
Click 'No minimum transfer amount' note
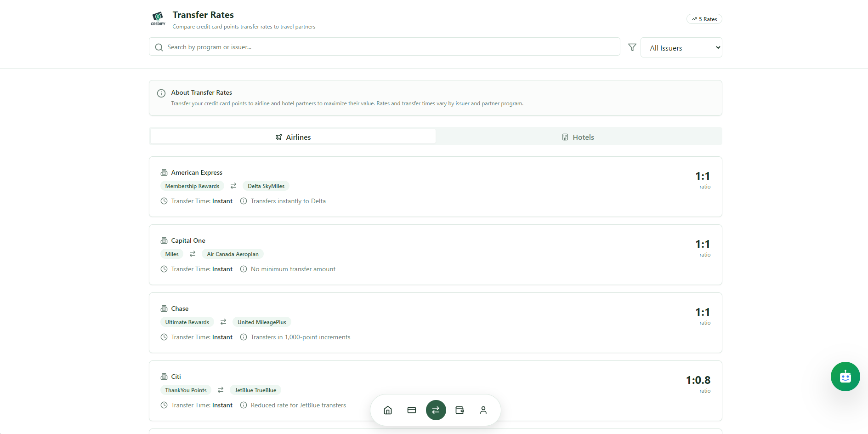pyautogui.click(x=293, y=269)
